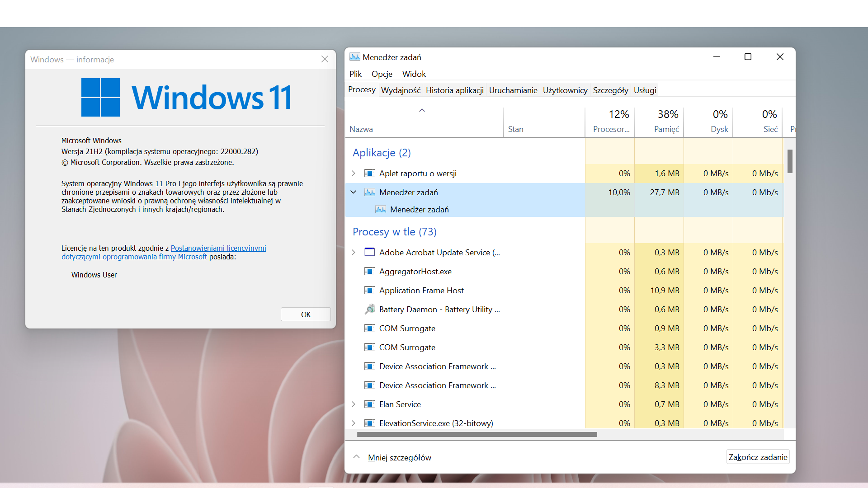Select the Battery Daemon - Battery Utility row
The height and width of the screenshot is (488, 868).
(x=564, y=310)
